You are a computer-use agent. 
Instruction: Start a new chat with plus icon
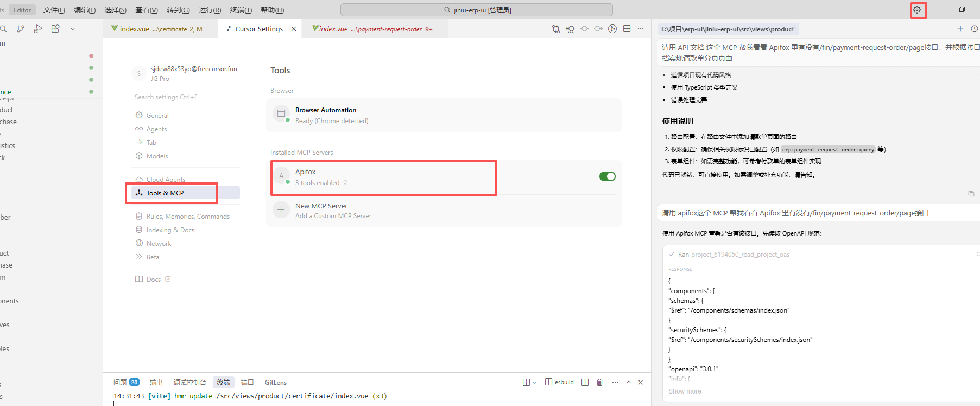click(960, 29)
